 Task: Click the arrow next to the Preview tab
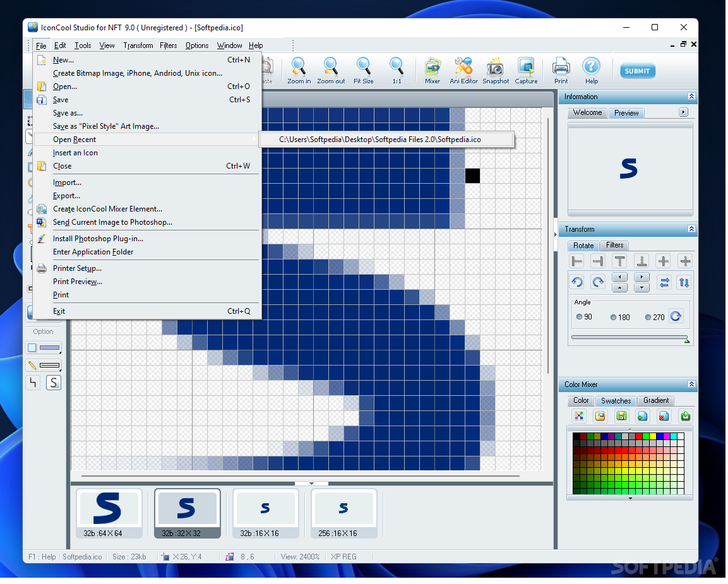point(684,112)
